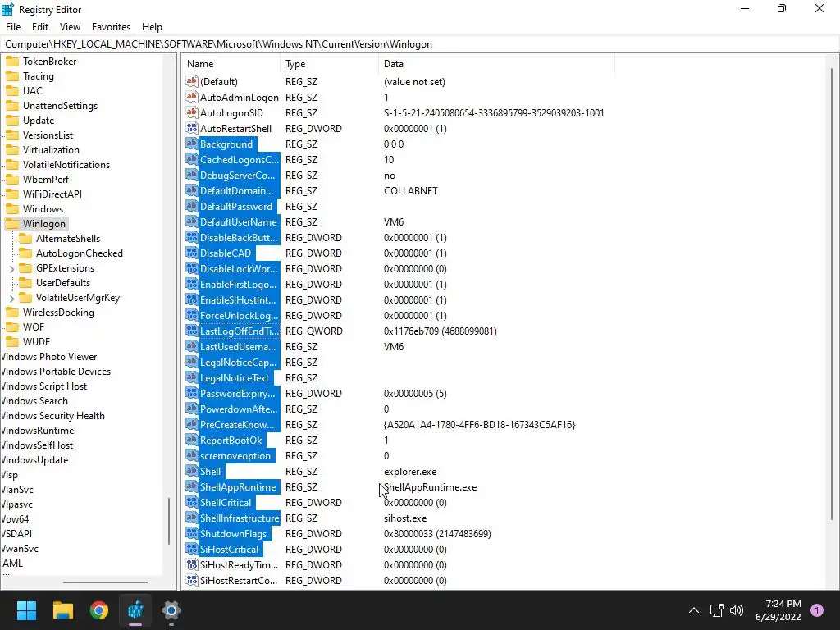Select the Update key in tree
The height and width of the screenshot is (630, 840).
point(38,121)
